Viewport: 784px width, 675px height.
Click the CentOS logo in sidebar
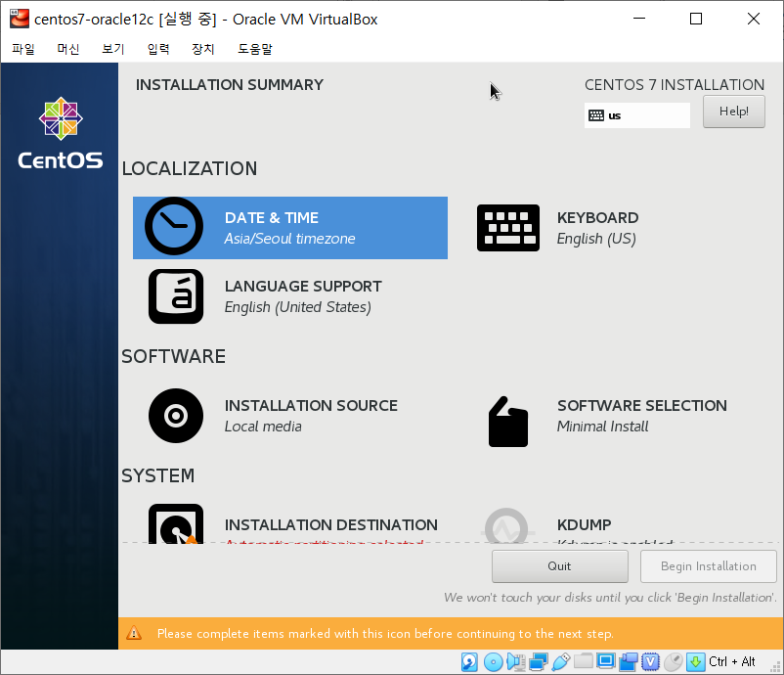coord(61,133)
